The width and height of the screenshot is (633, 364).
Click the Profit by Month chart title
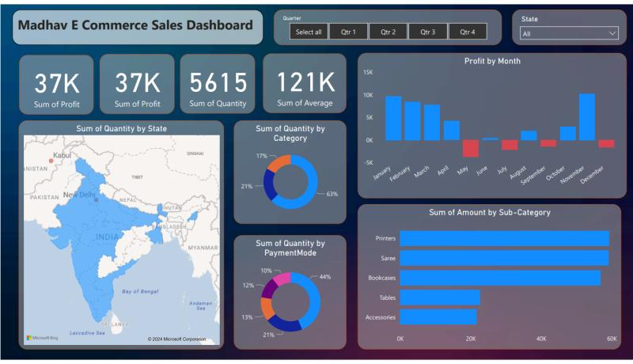(x=492, y=61)
